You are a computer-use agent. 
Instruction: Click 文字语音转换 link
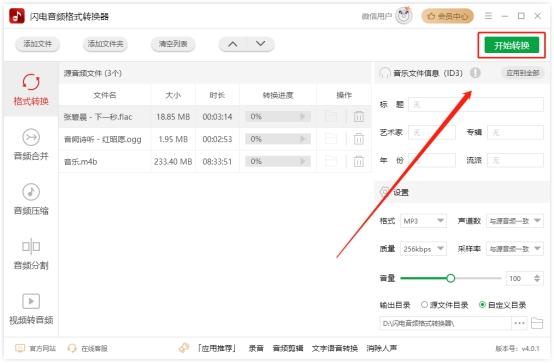[335, 349]
